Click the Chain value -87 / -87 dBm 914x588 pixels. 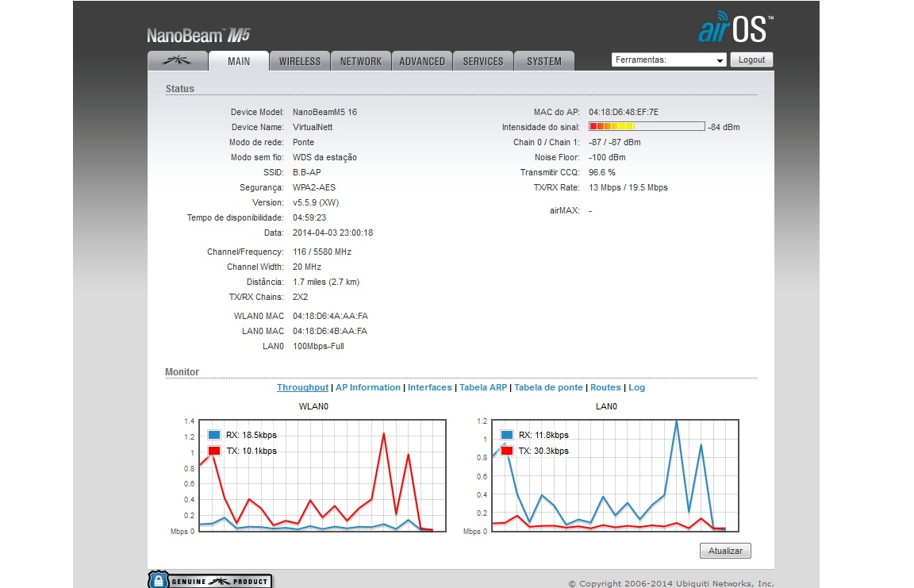[614, 142]
